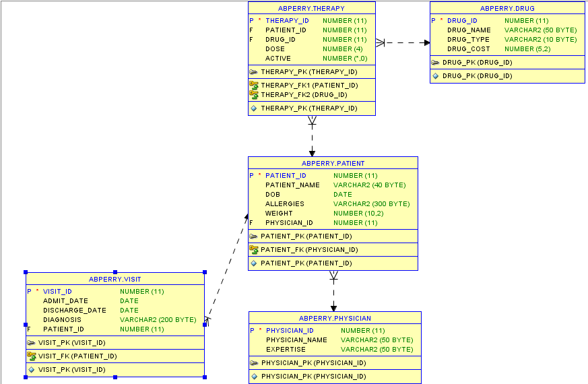The width and height of the screenshot is (588, 384).
Task: Click the foreign key icon for THERAPY_FK2 (DRUG_ID)
Action: click(254, 95)
